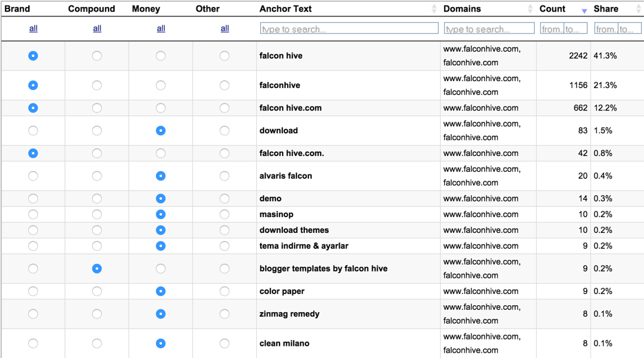Click the Other column header
Image resolution: width=644 pixels, height=358 pixels.
click(x=207, y=9)
